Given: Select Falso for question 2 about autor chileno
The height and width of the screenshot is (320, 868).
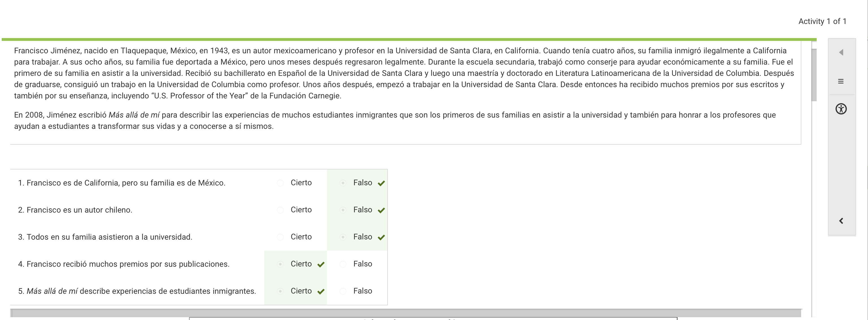Looking at the screenshot, I should 343,210.
